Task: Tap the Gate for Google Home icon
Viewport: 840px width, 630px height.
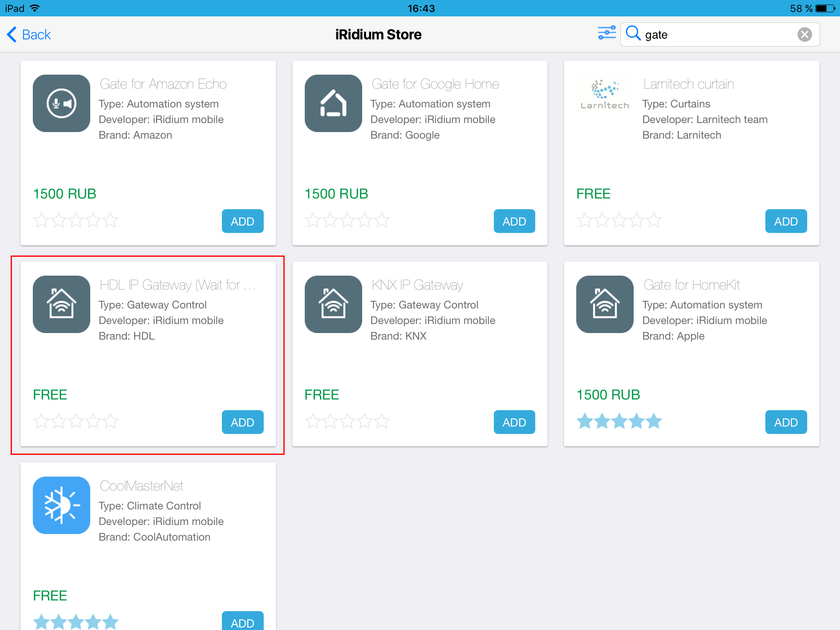Action: coord(333,103)
